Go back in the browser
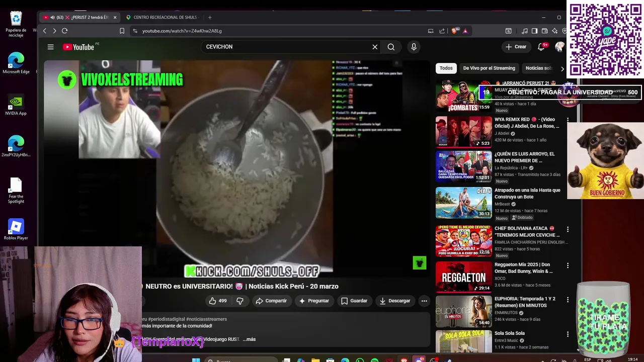The width and height of the screenshot is (644, 362). [x=45, y=31]
